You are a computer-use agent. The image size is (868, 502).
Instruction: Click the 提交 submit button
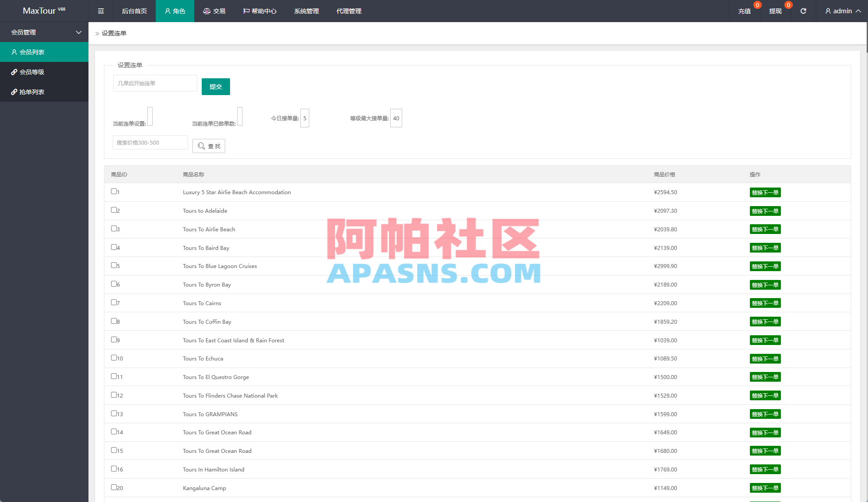tap(215, 86)
